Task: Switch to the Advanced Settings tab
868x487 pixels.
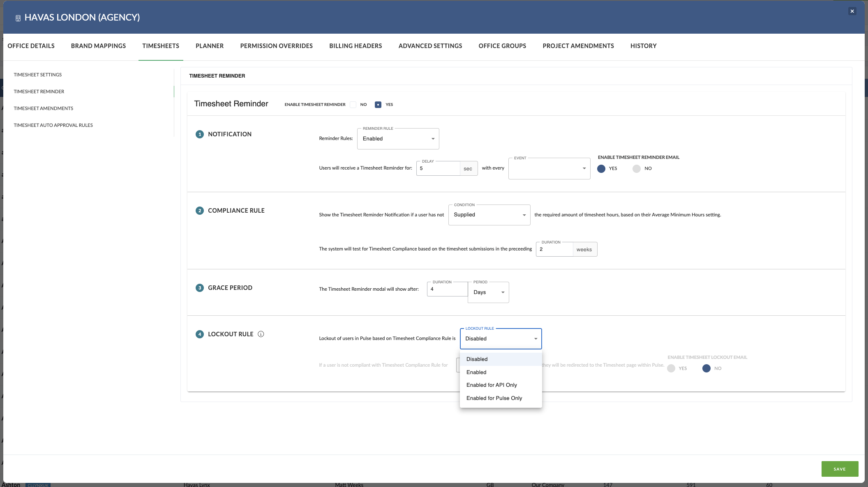Action: [430, 46]
